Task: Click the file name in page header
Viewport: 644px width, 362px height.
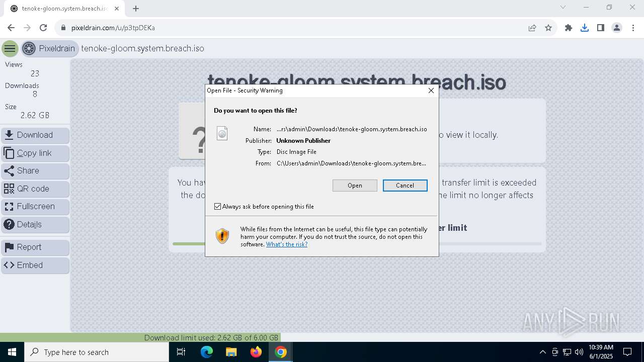Action: click(x=142, y=49)
